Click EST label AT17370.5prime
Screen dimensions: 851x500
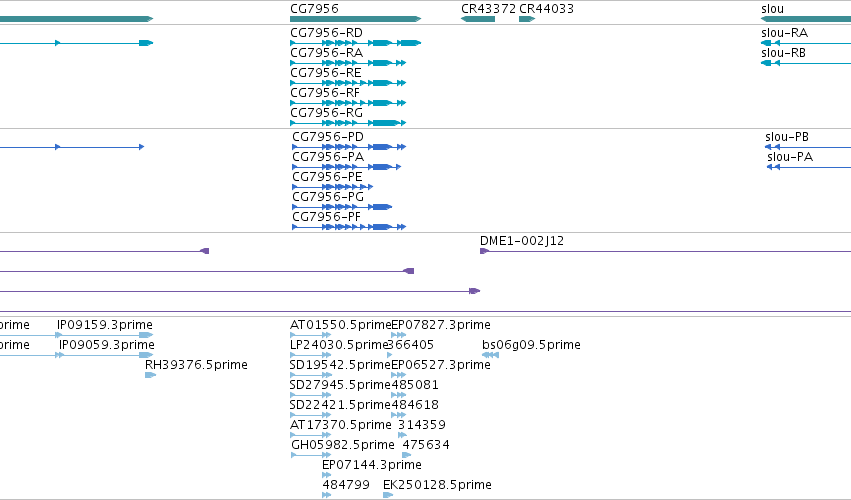tap(341, 425)
